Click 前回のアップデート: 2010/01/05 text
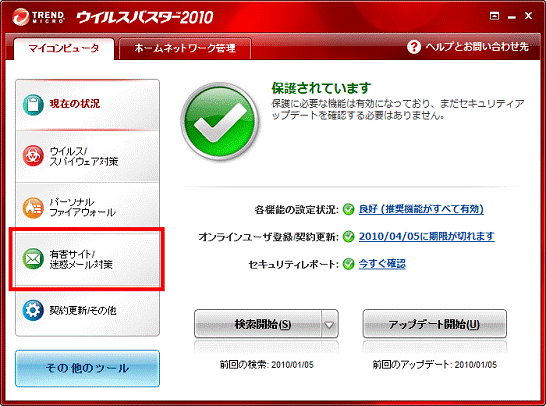 (435, 365)
